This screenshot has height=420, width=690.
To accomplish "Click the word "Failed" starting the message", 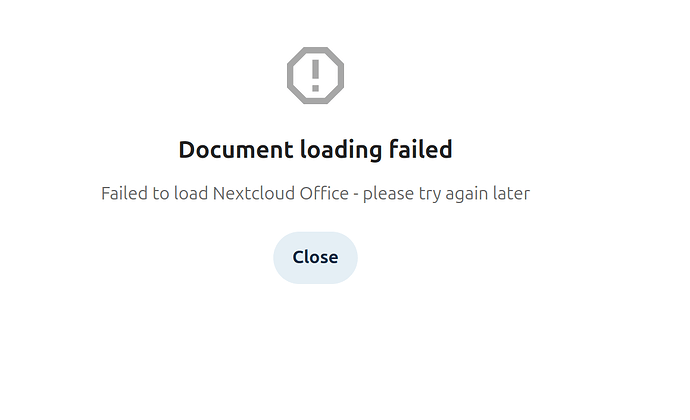I will (x=125, y=194).
